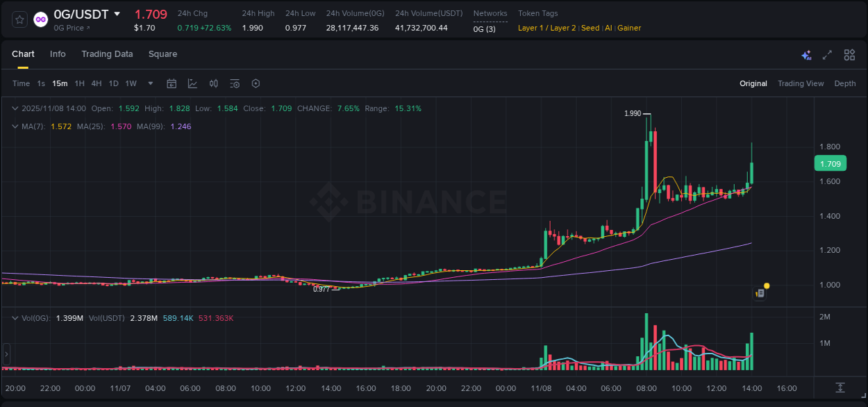Collapse the OHLC info row chevron

point(15,108)
